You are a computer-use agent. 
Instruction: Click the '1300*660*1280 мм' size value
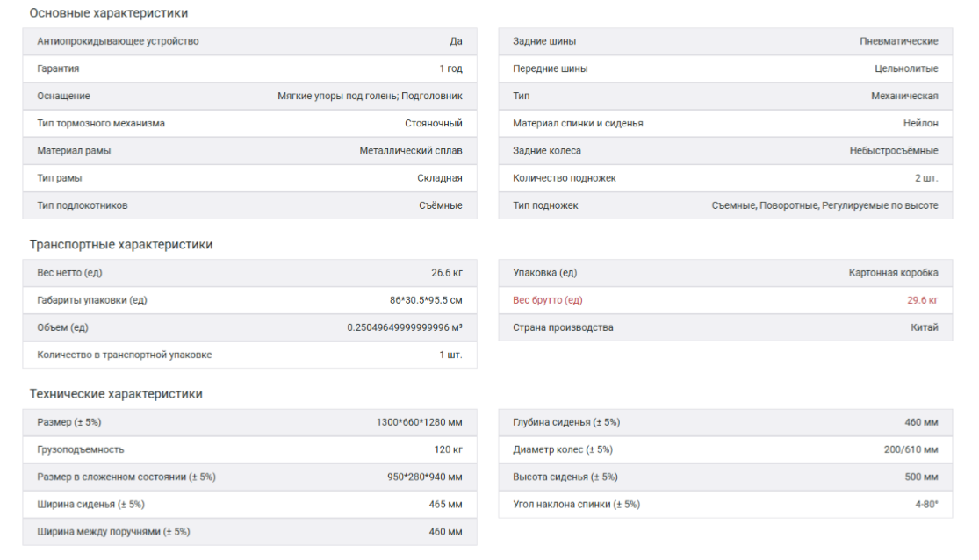[x=419, y=422]
